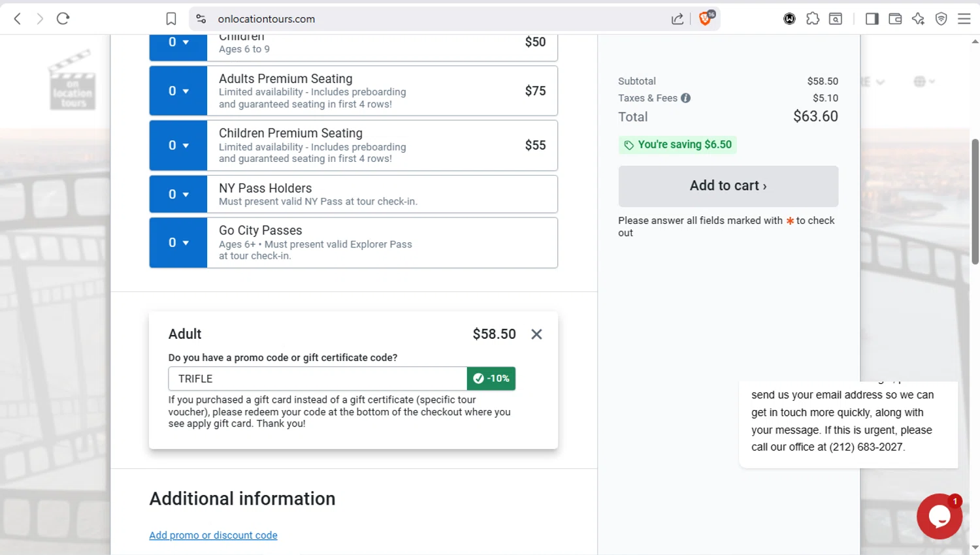Click the Taxes & Fees info icon

click(x=685, y=98)
